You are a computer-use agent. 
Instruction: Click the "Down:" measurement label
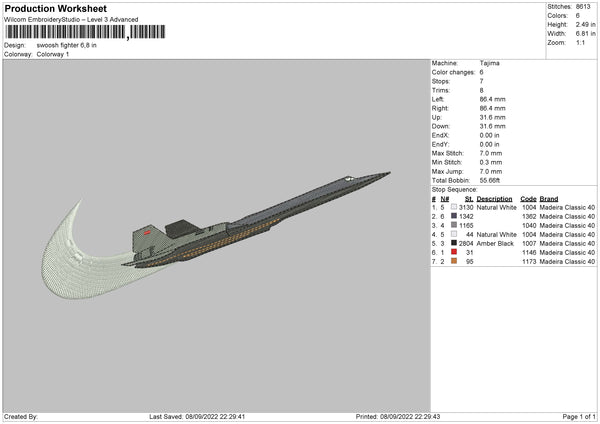441,126
